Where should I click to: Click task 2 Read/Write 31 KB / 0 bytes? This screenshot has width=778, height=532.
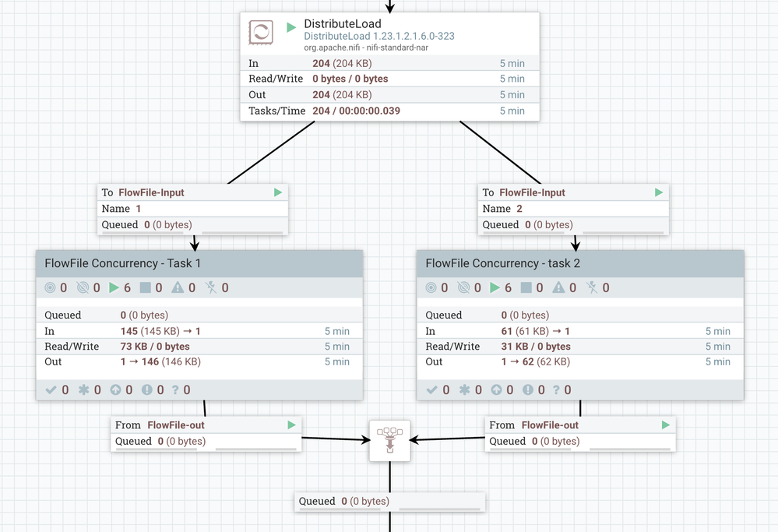click(x=536, y=347)
